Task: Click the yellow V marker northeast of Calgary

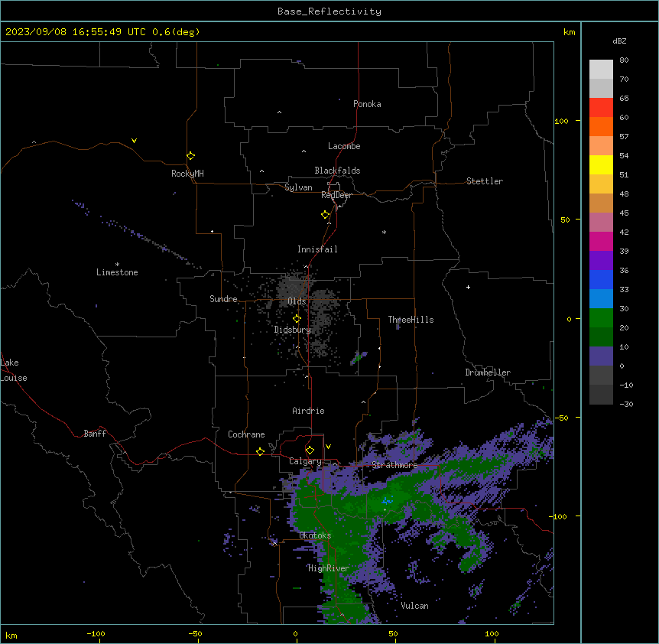Action: pos(328,447)
